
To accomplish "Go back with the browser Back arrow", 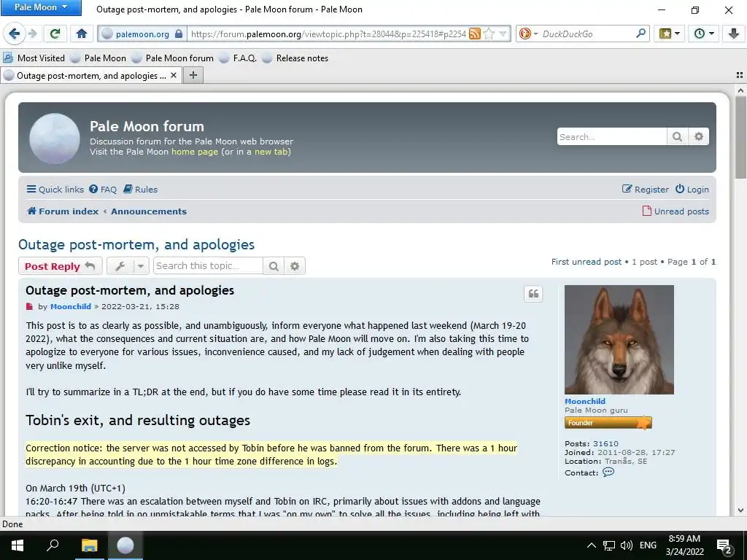I will tap(15, 34).
